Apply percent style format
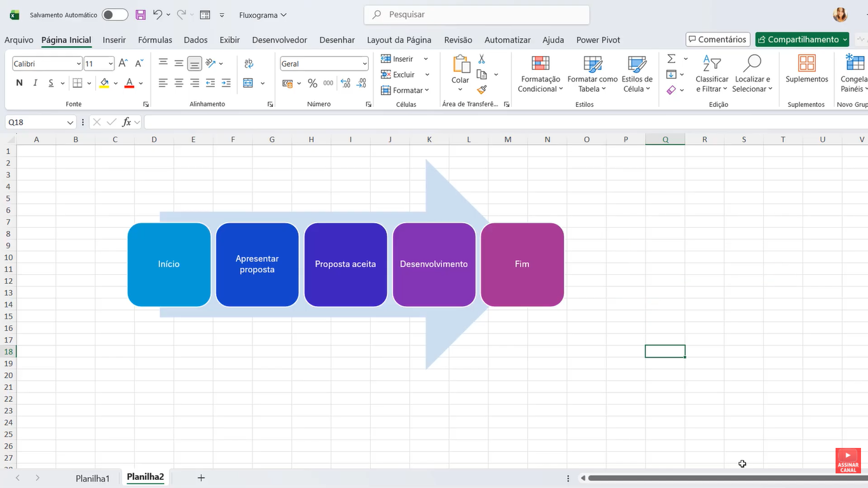 point(312,83)
